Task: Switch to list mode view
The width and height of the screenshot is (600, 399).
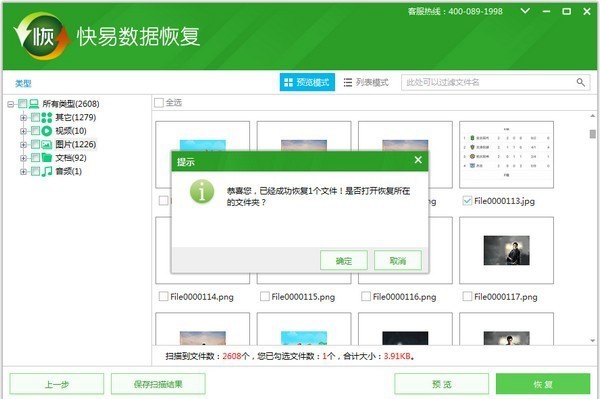Action: 366,82
